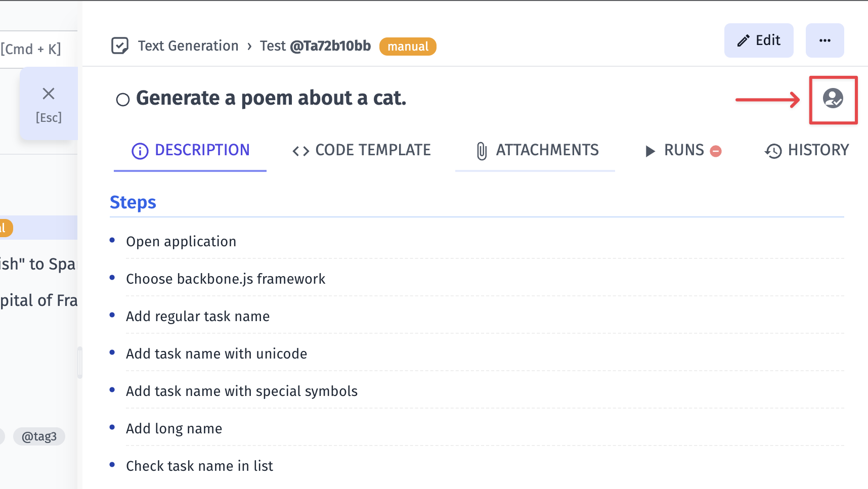Close the test panel with the X icon
Screen dimensions: 868x489
coord(49,94)
